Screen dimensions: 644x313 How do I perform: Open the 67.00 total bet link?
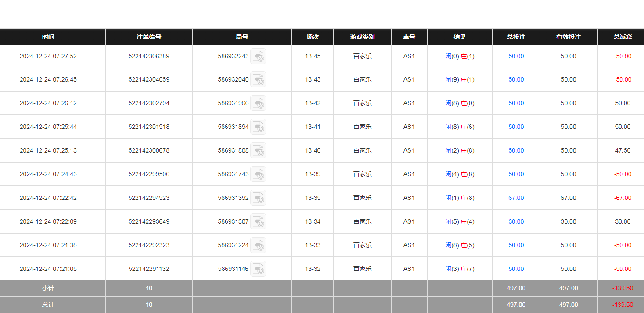[x=516, y=198]
